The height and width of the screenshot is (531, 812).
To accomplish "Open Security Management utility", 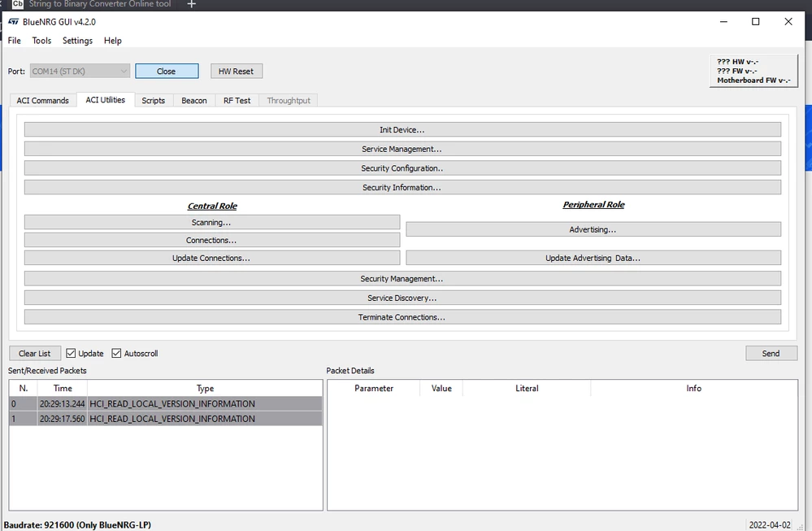I will (402, 278).
